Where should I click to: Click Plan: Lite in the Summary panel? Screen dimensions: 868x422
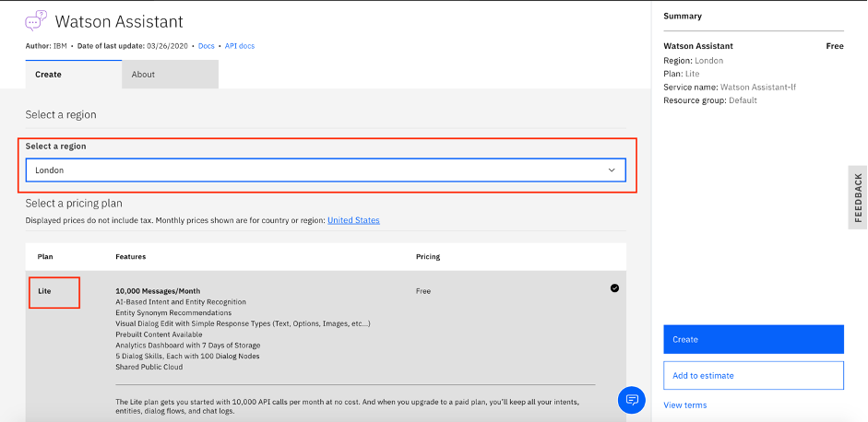click(682, 74)
